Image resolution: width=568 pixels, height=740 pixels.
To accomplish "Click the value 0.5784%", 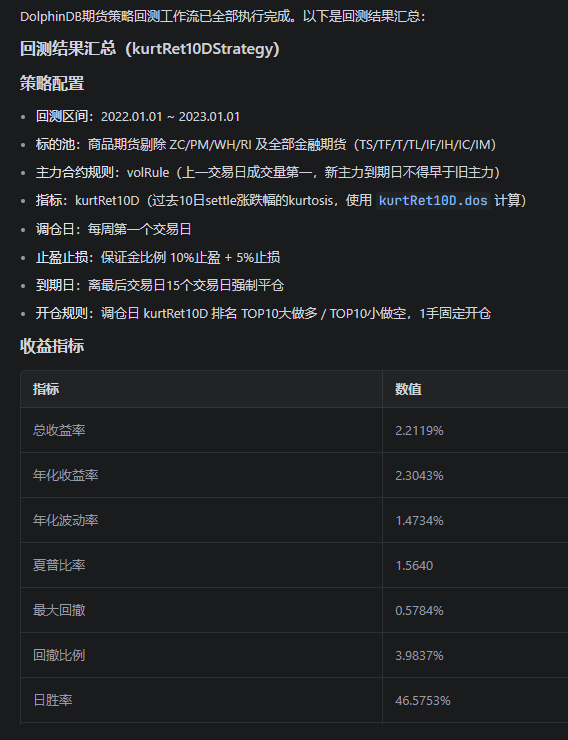I will click(x=419, y=610).
